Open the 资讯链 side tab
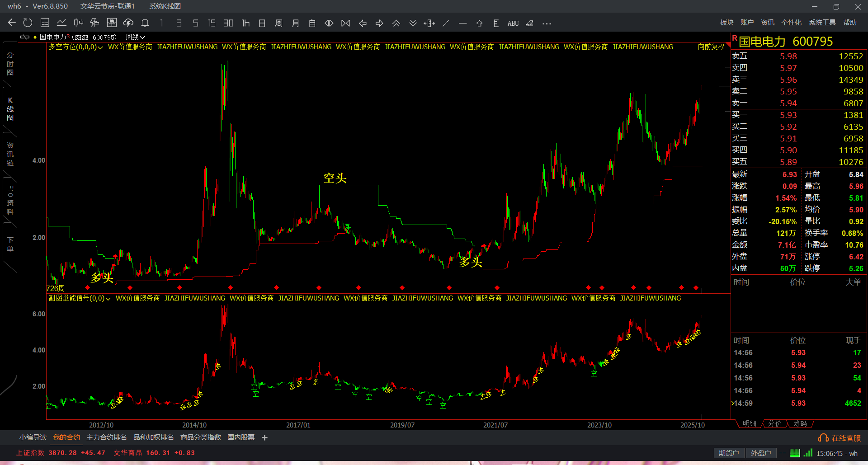The height and width of the screenshot is (465, 868). (x=10, y=154)
